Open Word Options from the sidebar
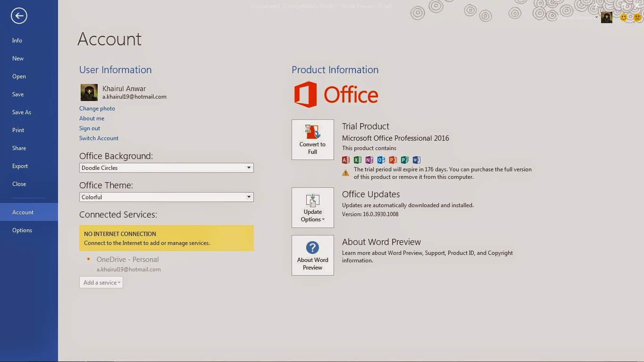 (x=29, y=230)
